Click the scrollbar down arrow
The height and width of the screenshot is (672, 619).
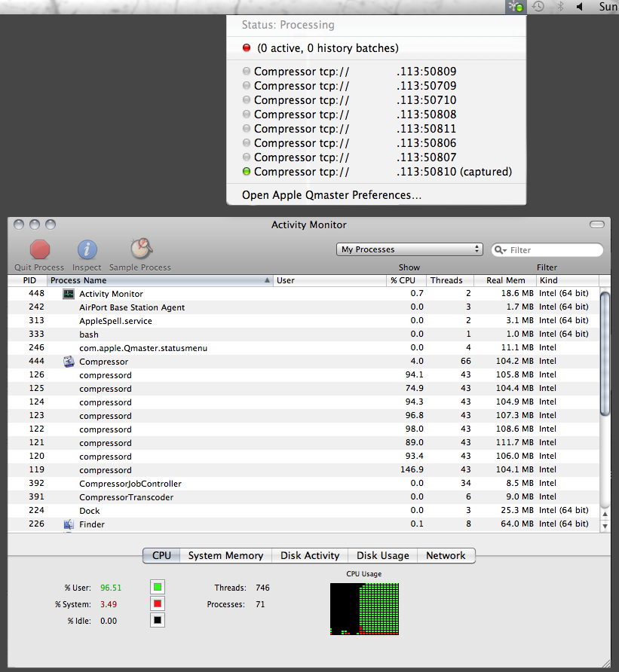click(x=605, y=526)
